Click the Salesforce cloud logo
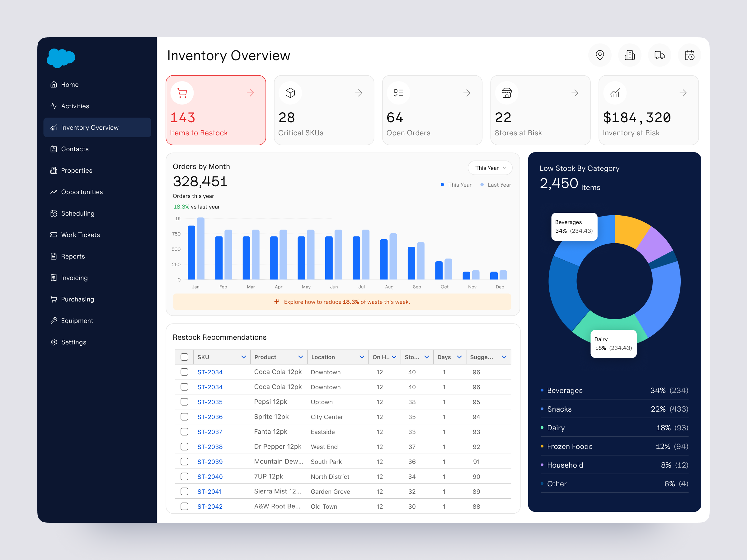The width and height of the screenshot is (747, 560). coord(61,58)
